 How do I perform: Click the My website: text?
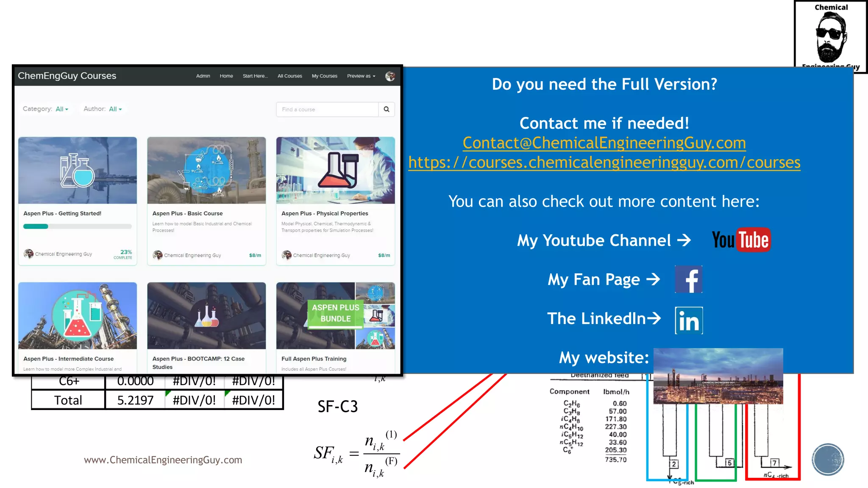click(x=604, y=358)
